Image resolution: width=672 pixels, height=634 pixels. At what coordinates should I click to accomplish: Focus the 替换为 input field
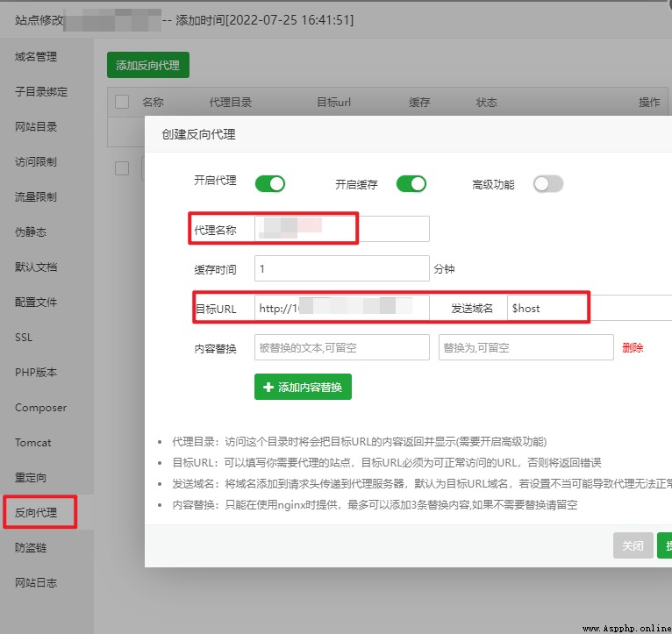coord(526,347)
